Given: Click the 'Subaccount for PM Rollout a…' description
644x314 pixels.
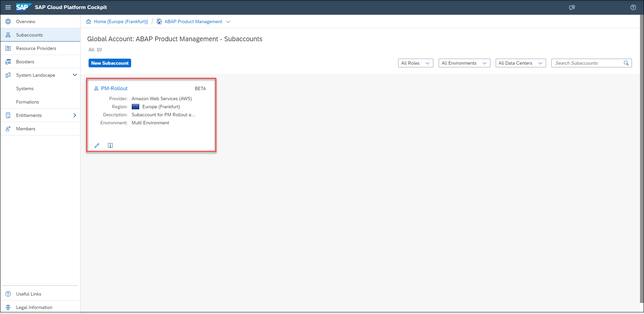Looking at the screenshot, I should [163, 115].
